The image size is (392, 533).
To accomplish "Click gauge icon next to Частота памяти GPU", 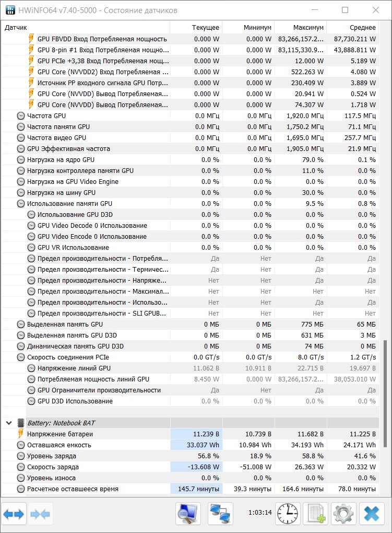I will (21, 127).
